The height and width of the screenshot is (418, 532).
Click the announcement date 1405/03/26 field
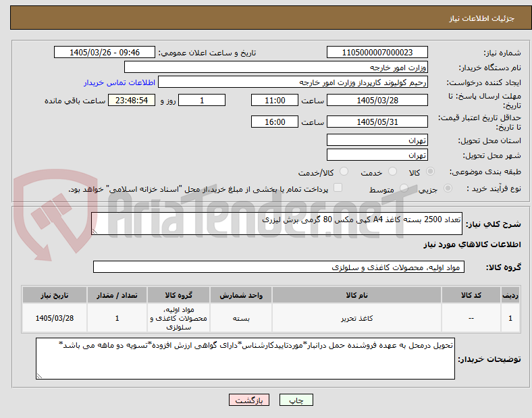click(x=105, y=52)
